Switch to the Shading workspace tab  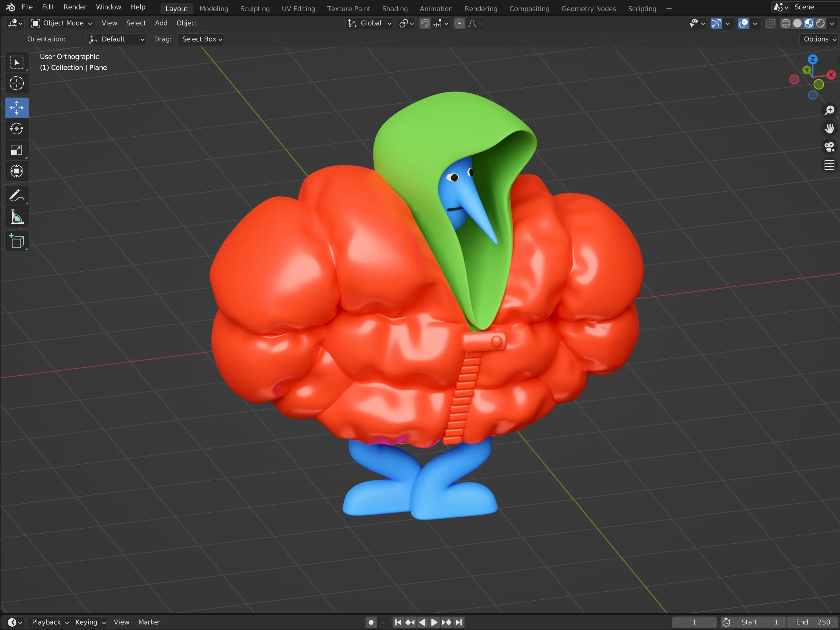tap(395, 9)
